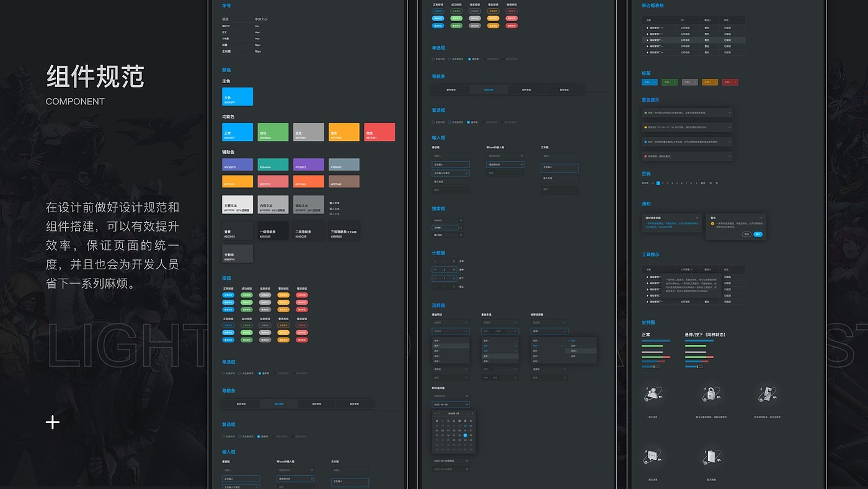Remove the grey tag in the 标签 row
Viewport: 868px width, 489px height.
[695, 82]
